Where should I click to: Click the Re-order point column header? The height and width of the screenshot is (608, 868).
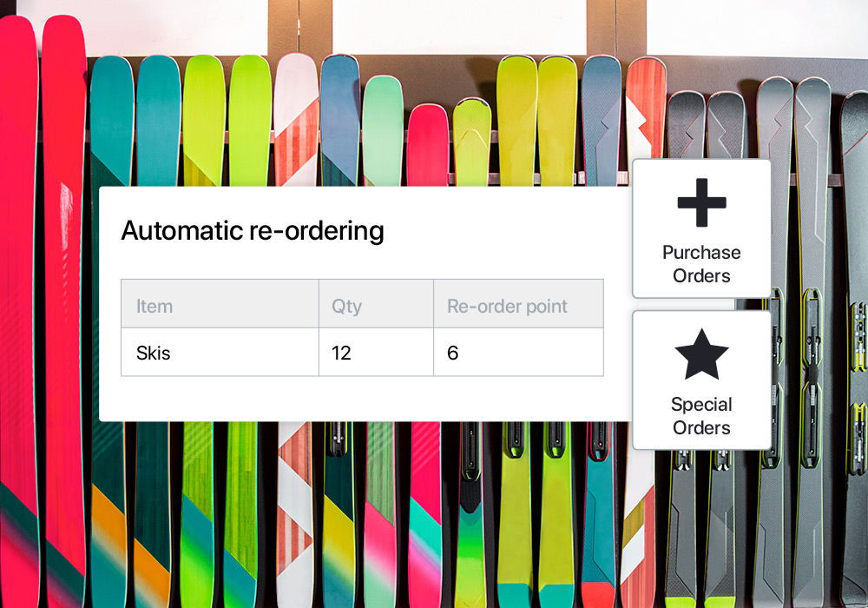(x=507, y=306)
